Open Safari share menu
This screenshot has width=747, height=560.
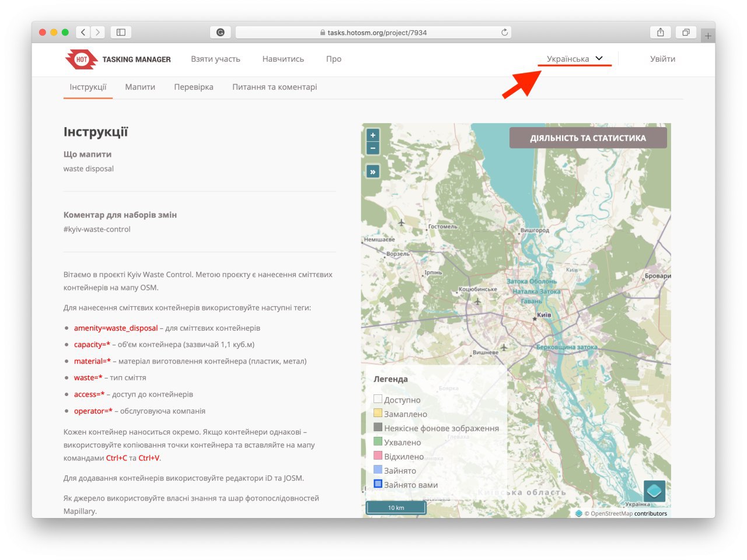click(x=661, y=32)
